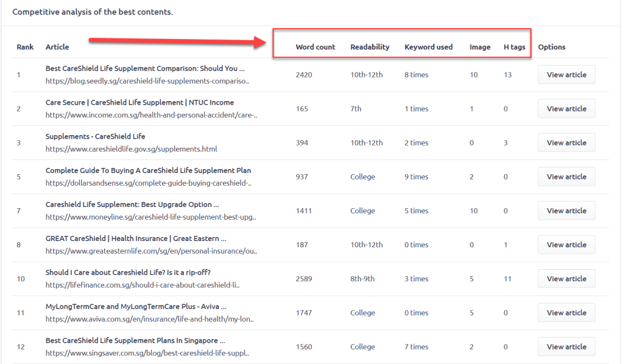Click word count value 2420
The image size is (621, 364).
[x=304, y=75]
